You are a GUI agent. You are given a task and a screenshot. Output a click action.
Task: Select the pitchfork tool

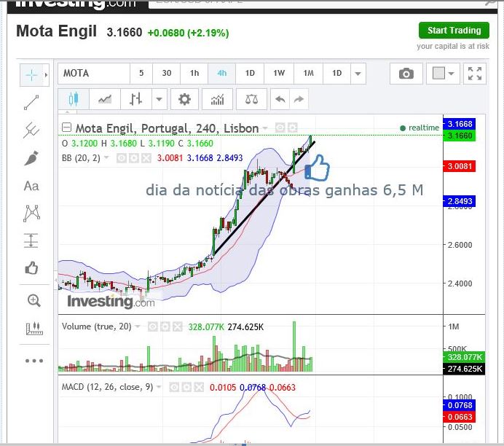[x=31, y=130]
